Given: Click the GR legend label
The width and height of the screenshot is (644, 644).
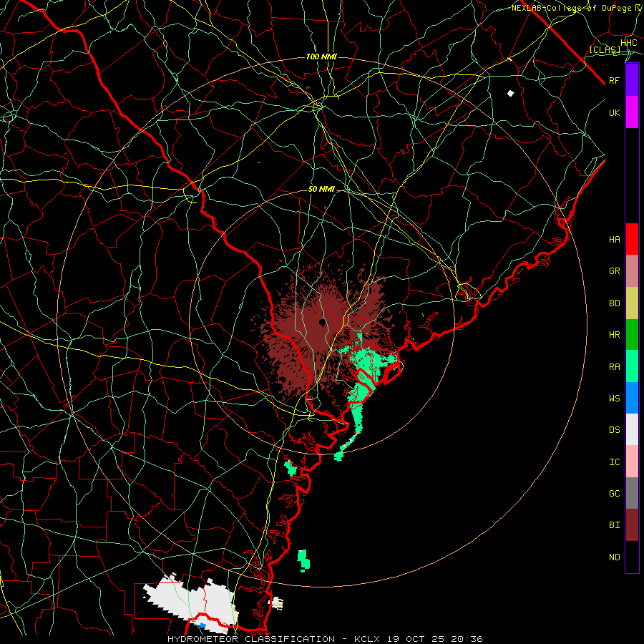Looking at the screenshot, I should (615, 271).
